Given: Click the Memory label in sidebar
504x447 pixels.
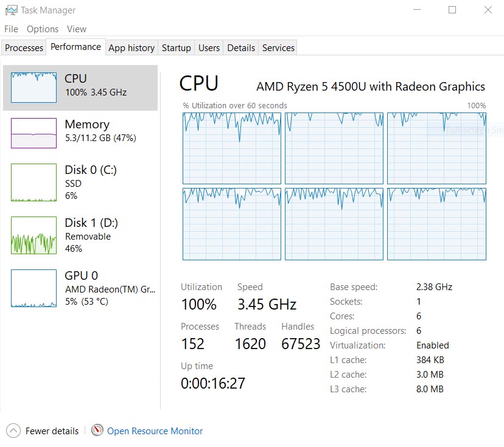Looking at the screenshot, I should [87, 124].
